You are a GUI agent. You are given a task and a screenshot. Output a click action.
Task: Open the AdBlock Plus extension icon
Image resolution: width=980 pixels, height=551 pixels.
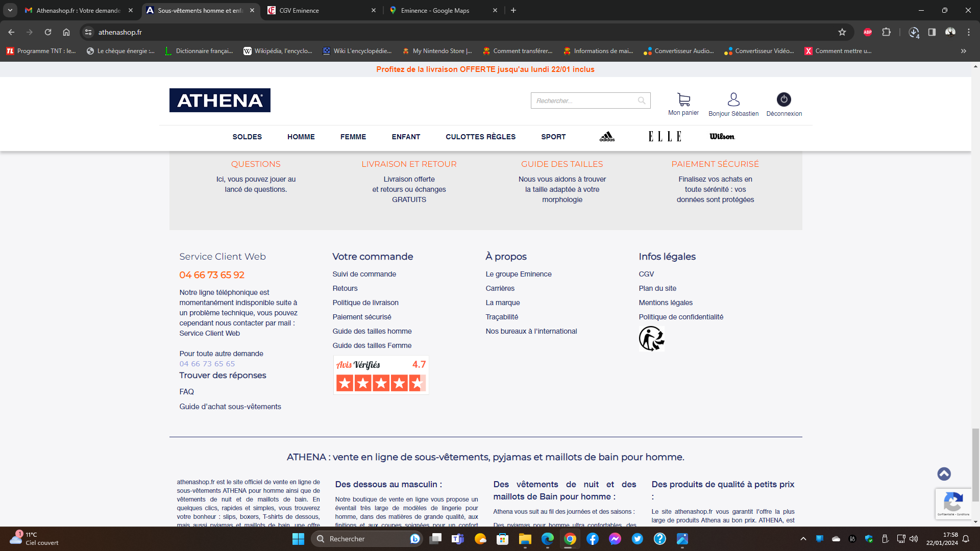click(x=868, y=32)
